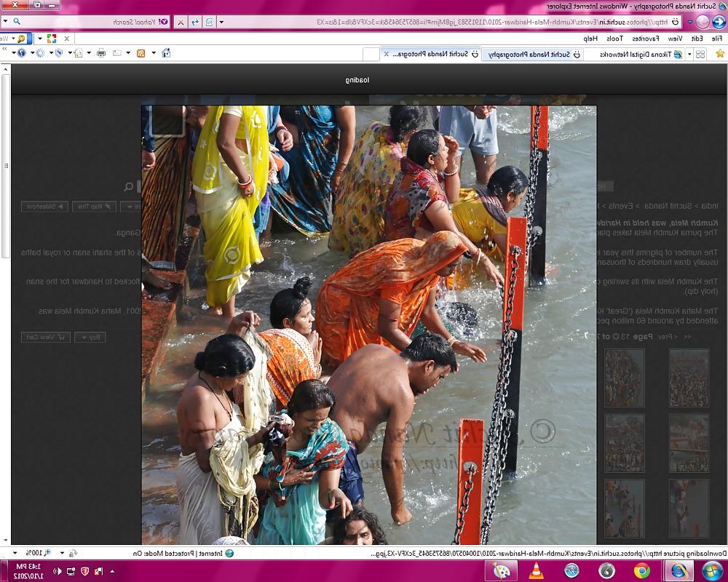Expand the Print options dropdown arrow

pyautogui.click(x=89, y=53)
